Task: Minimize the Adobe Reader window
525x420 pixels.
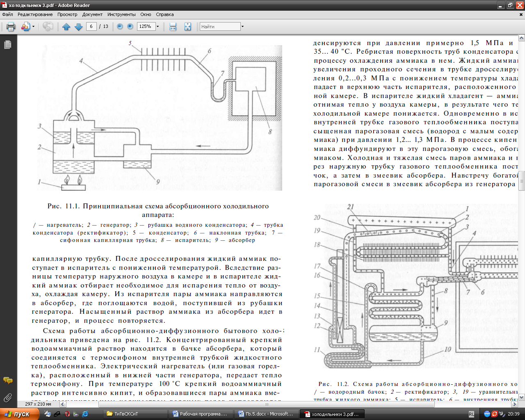Action: pos(501,5)
